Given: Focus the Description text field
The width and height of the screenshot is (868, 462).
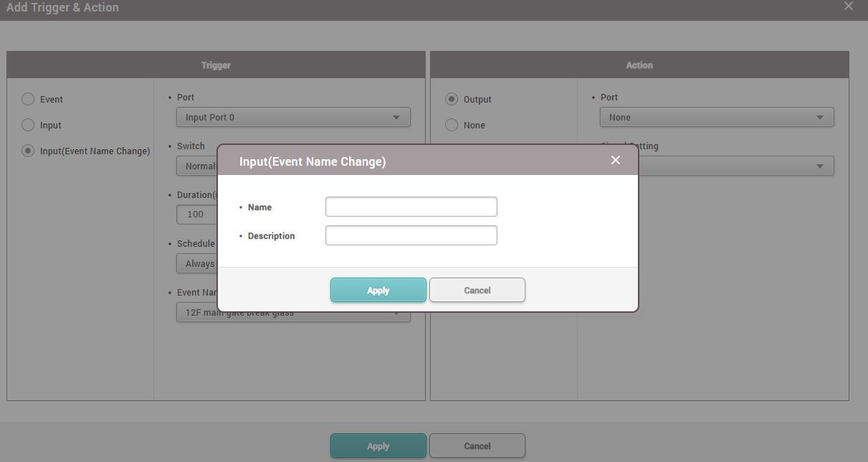Looking at the screenshot, I should coord(411,235).
